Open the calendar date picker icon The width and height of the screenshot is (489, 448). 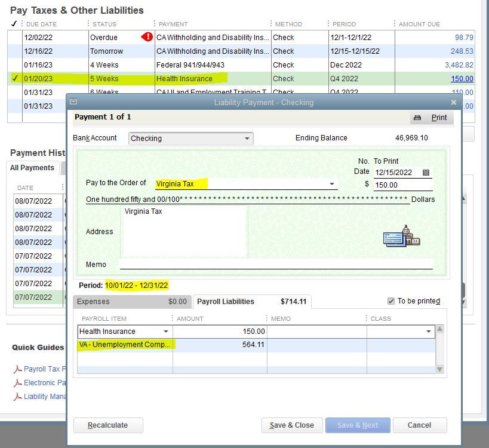click(x=426, y=173)
